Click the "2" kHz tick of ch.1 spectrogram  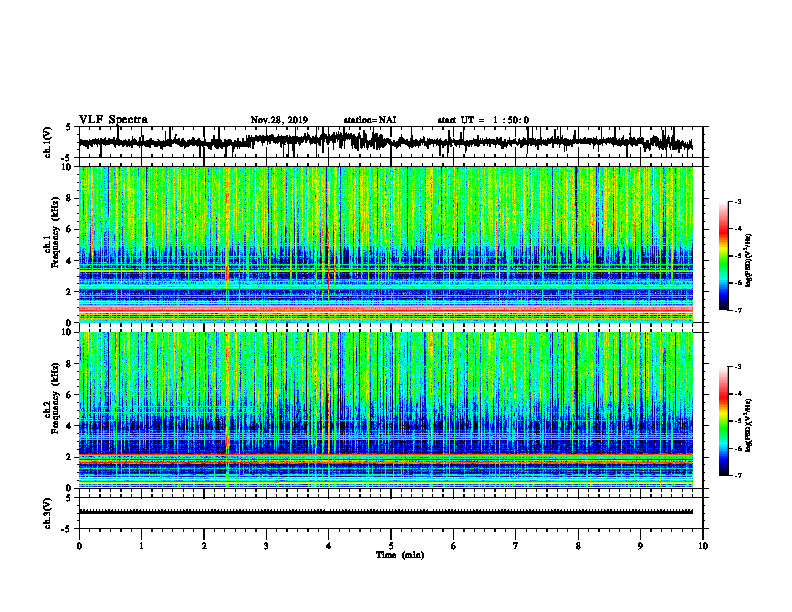coord(70,291)
